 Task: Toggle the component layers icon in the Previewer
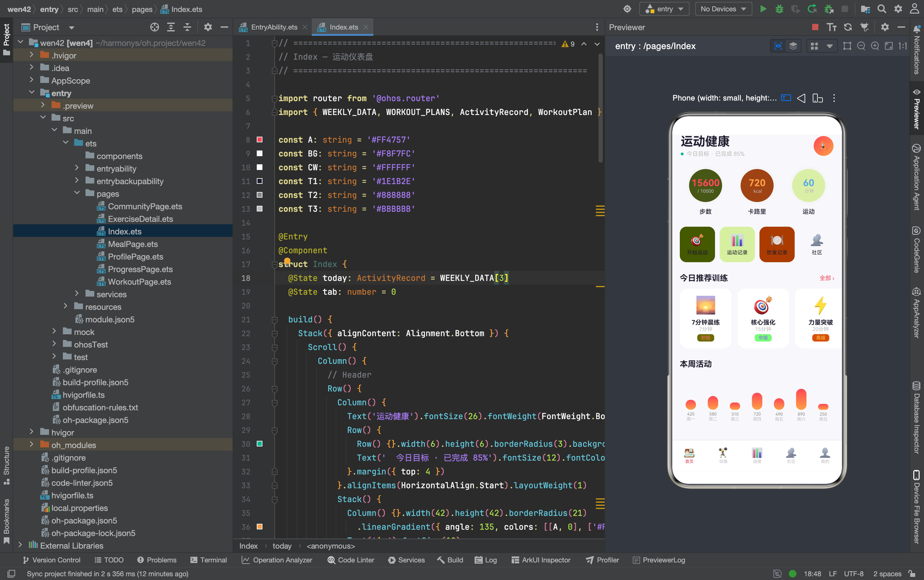point(793,46)
